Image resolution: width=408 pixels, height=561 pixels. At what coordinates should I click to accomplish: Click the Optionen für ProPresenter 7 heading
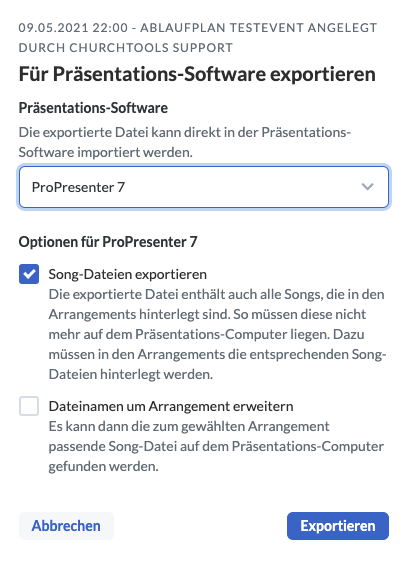108,242
